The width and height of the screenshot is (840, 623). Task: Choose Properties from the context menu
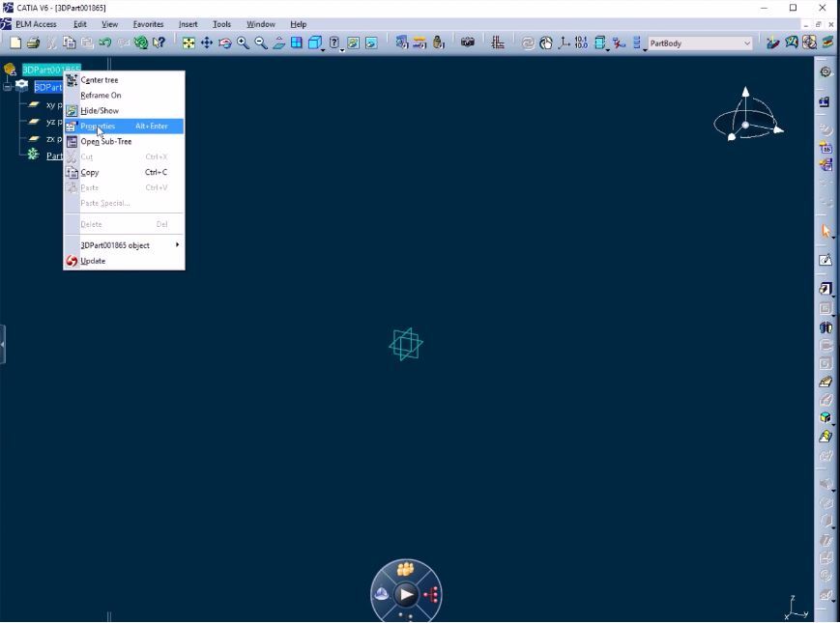[x=98, y=127]
